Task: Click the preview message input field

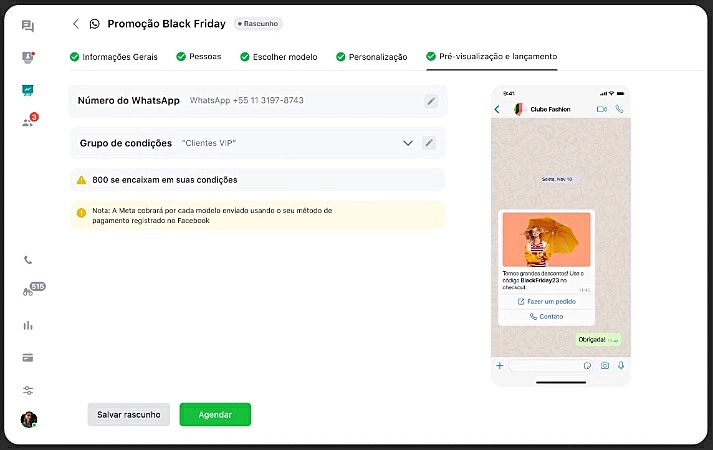Action: click(551, 365)
